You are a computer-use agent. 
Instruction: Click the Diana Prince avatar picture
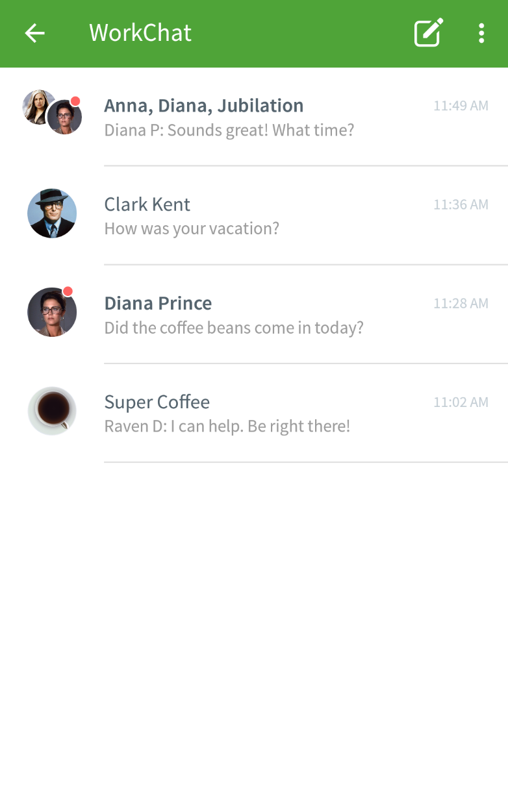point(51,312)
